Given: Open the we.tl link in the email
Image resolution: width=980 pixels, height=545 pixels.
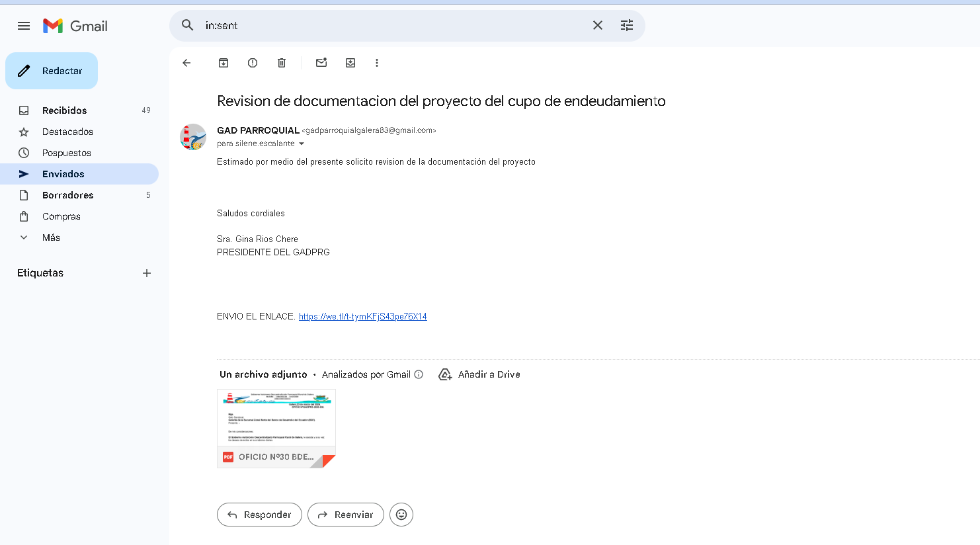Looking at the screenshot, I should 362,317.
